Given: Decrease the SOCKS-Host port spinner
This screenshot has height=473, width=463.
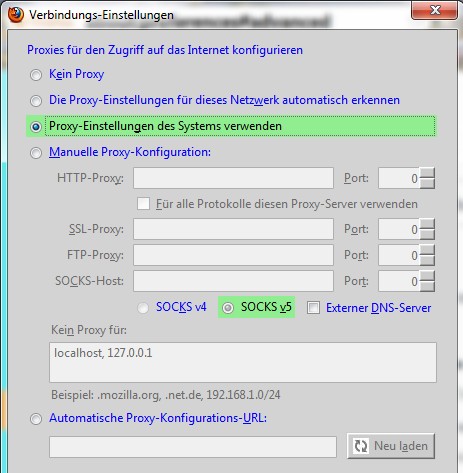Looking at the screenshot, I should [x=427, y=287].
